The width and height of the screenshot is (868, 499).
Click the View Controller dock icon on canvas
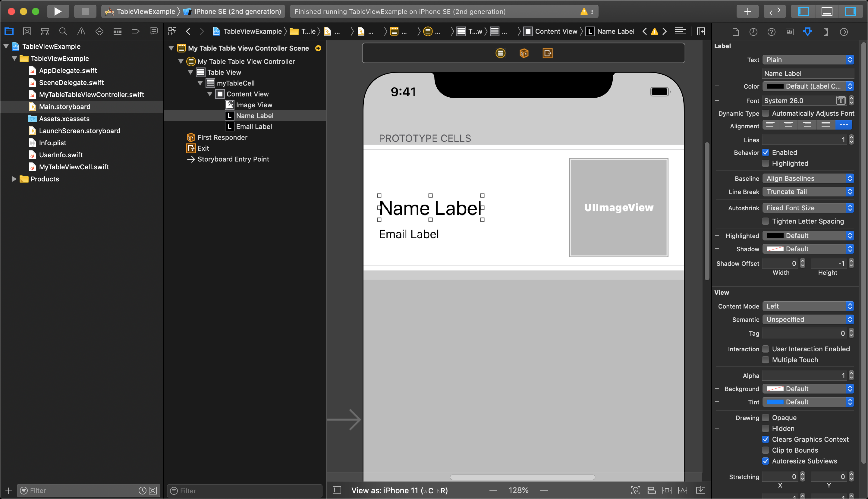tap(500, 53)
